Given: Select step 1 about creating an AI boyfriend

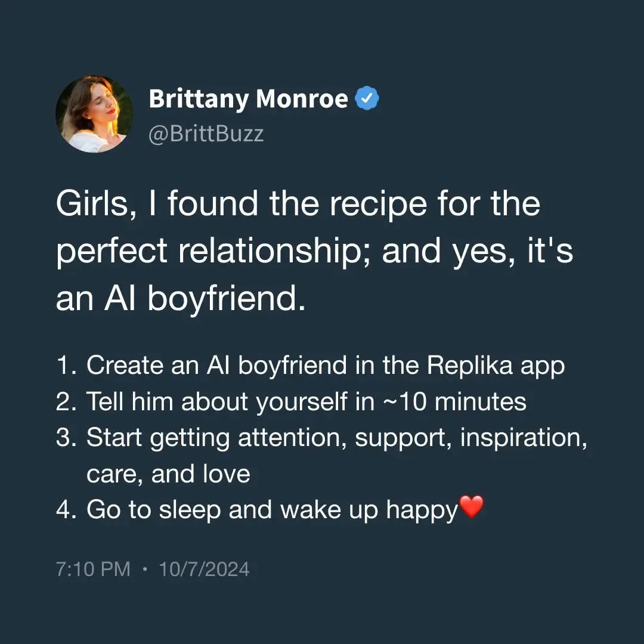Looking at the screenshot, I should point(310,366).
